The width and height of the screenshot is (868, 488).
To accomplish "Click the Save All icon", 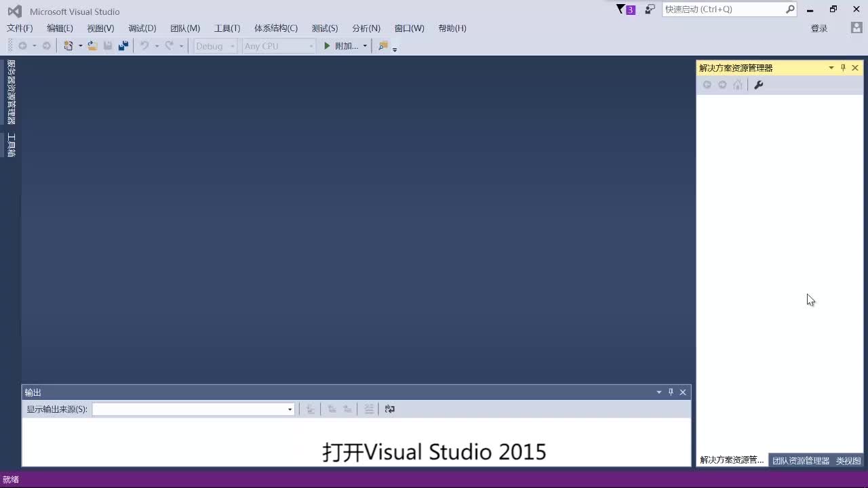I will click(x=123, y=46).
